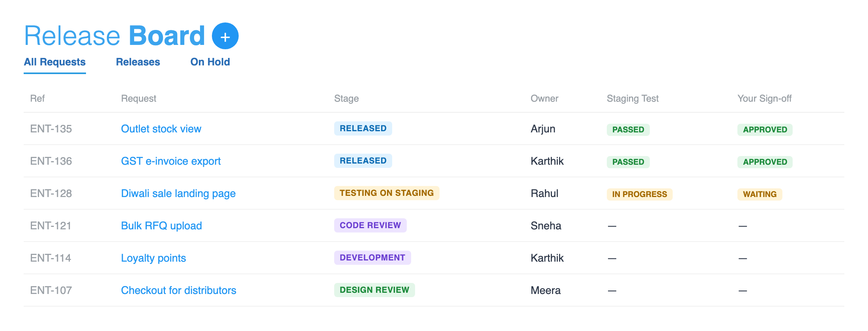Click the DESIGN REVIEW stage badge
The width and height of the screenshot is (868, 331).
pyautogui.click(x=374, y=290)
